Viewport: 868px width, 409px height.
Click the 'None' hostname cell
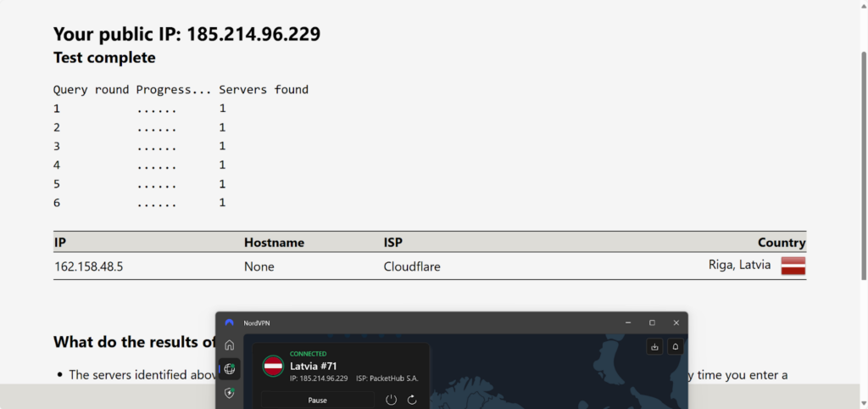(x=259, y=266)
